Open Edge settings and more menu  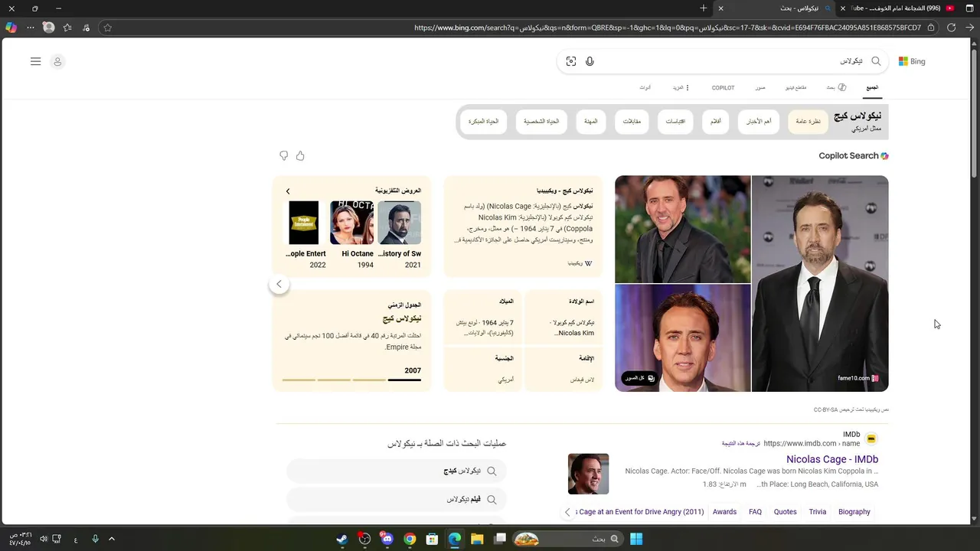[x=31, y=28]
